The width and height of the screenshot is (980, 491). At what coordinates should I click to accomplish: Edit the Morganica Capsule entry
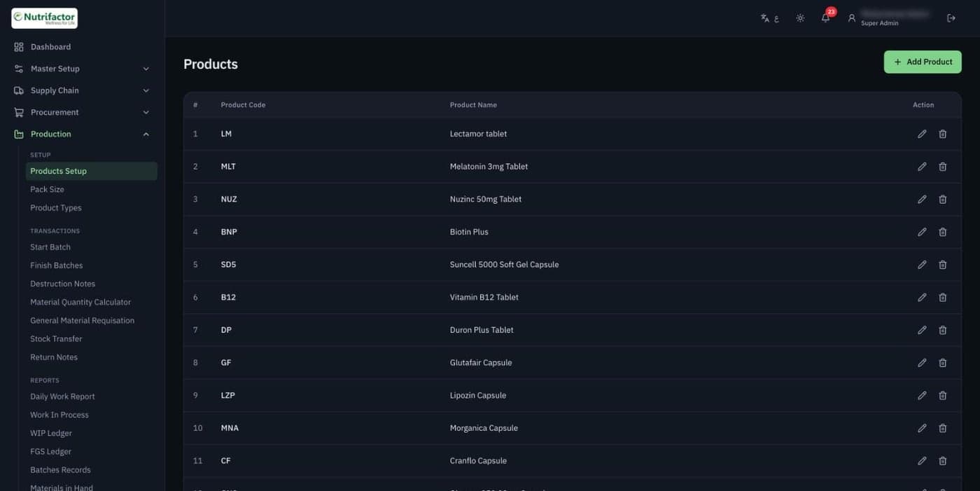[x=922, y=428]
